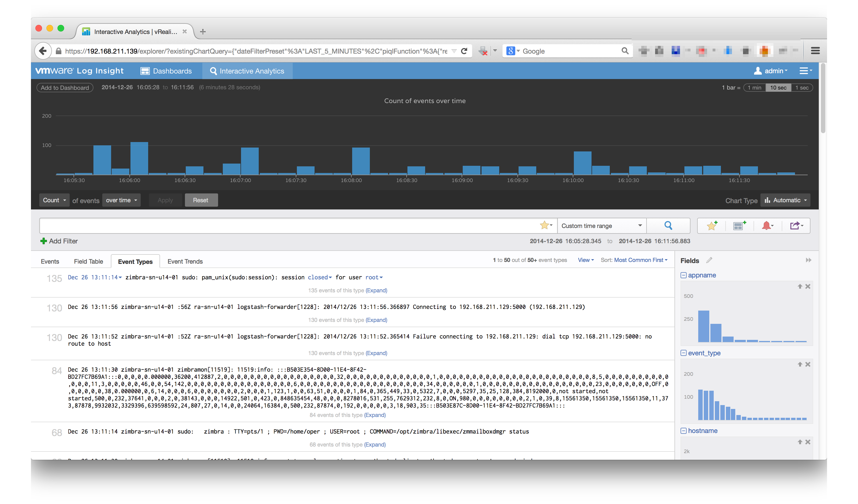
Task: Switch to the Field Table tab
Action: click(x=88, y=261)
